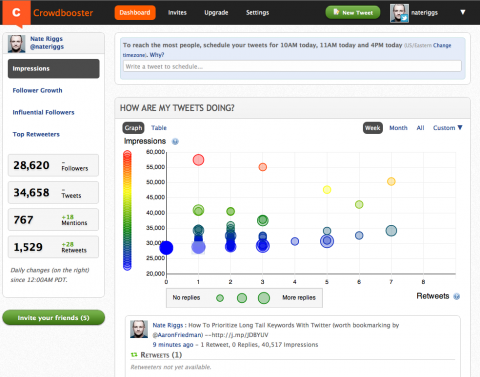480x377 pixels.
Task: Click the orange bubble at 3 retweets
Action: click(263, 167)
